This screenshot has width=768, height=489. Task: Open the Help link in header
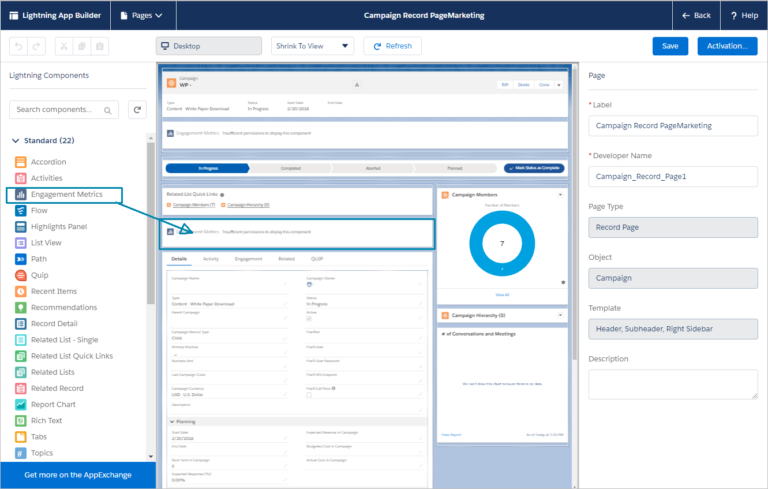pos(744,16)
